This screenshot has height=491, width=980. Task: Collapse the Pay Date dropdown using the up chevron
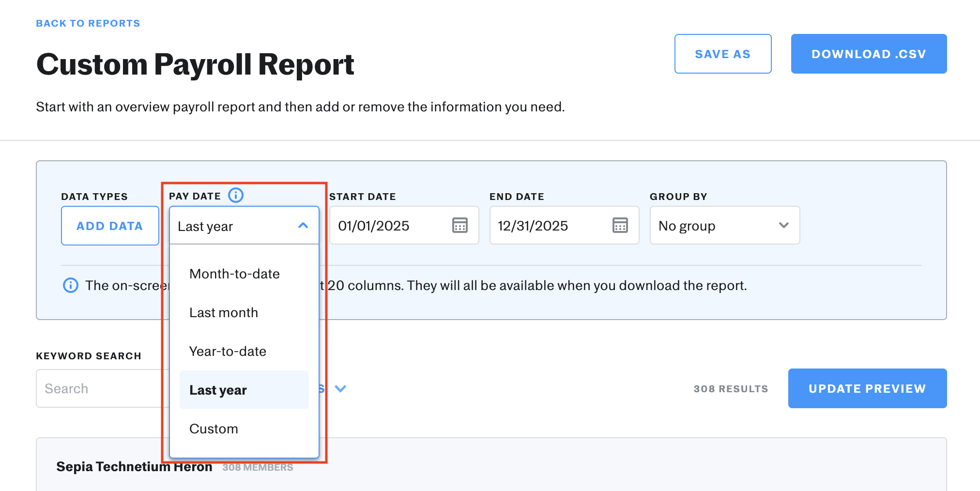pyautogui.click(x=303, y=226)
